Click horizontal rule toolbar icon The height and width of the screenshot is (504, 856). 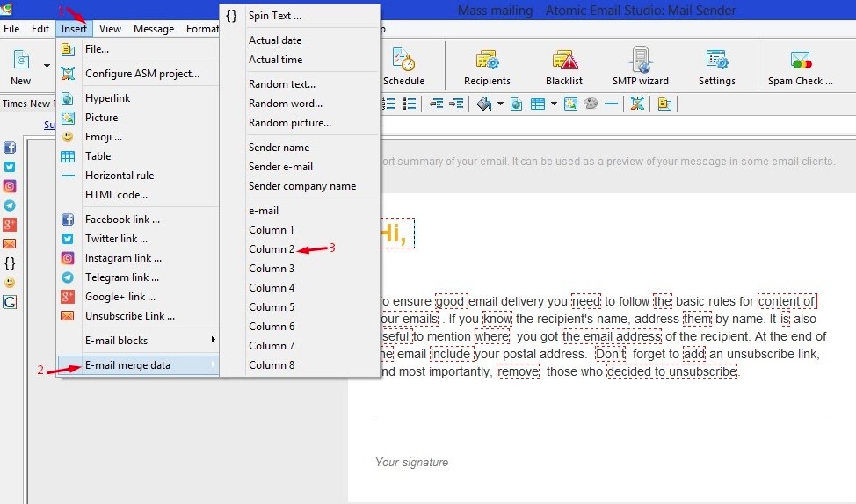pyautogui.click(x=612, y=104)
